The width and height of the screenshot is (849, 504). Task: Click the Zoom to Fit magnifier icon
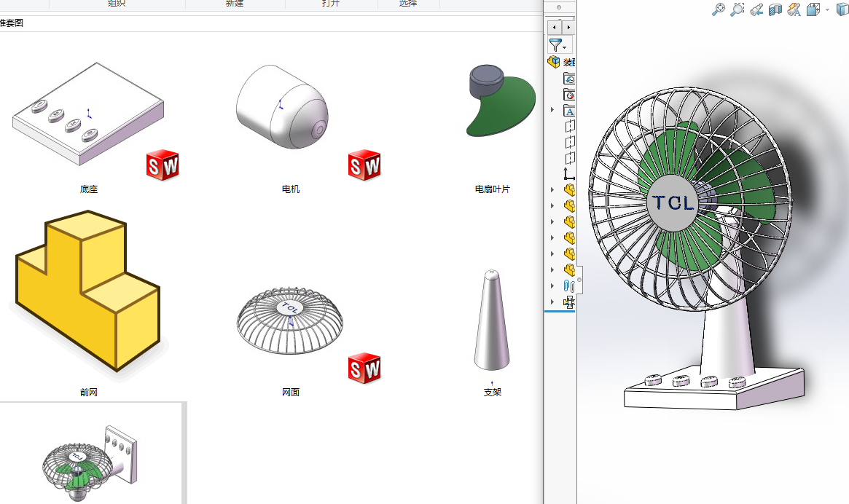719,9
